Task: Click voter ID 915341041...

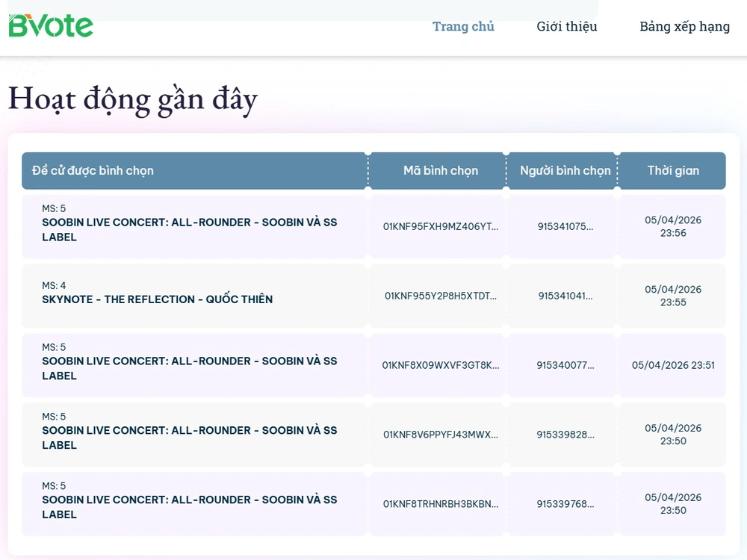Action: (565, 296)
